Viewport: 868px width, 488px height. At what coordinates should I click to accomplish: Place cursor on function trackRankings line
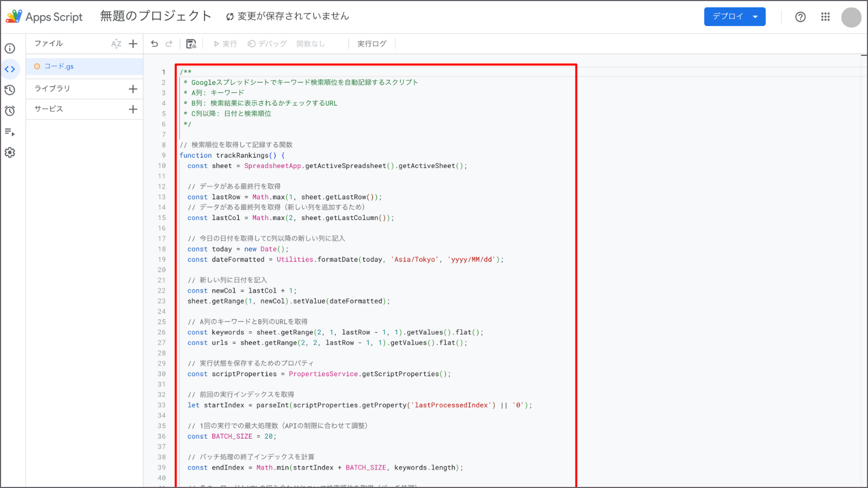[232, 155]
